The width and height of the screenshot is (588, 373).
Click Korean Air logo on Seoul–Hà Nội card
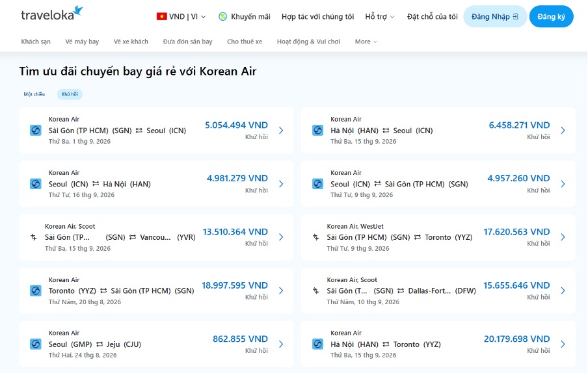click(36, 184)
